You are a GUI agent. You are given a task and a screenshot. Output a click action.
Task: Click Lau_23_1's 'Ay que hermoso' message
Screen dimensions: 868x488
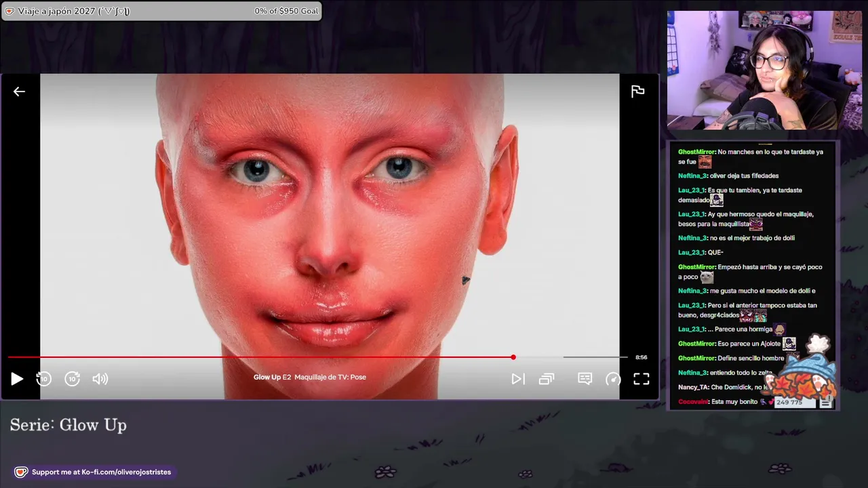coord(746,219)
